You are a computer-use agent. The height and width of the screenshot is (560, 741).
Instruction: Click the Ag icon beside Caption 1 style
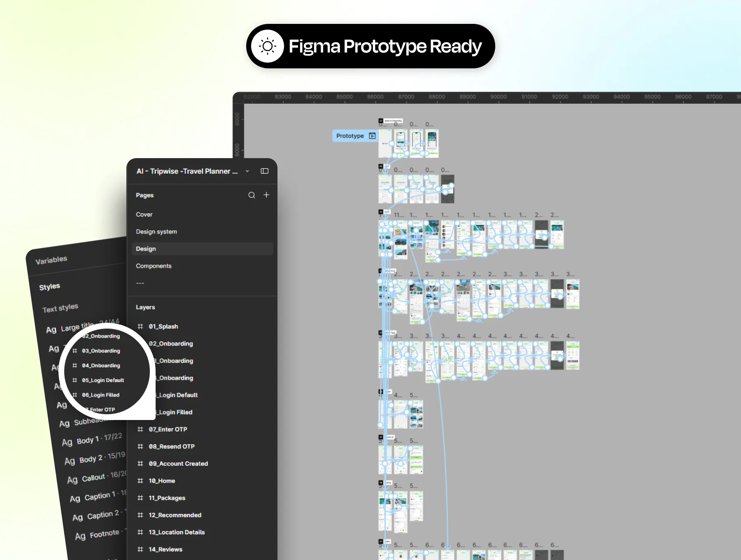click(75, 499)
